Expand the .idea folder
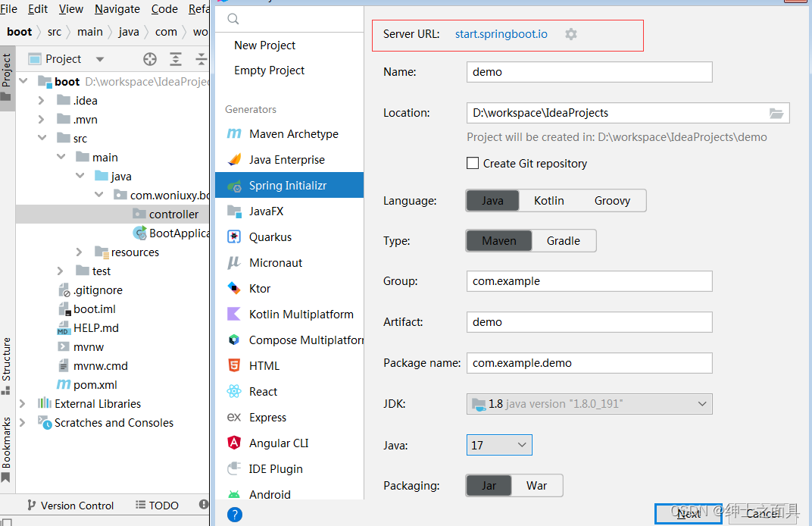The height and width of the screenshot is (526, 812). click(x=42, y=101)
